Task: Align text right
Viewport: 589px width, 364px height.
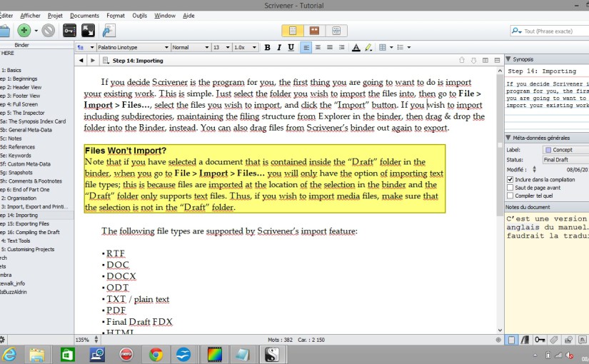Action: pos(341,47)
